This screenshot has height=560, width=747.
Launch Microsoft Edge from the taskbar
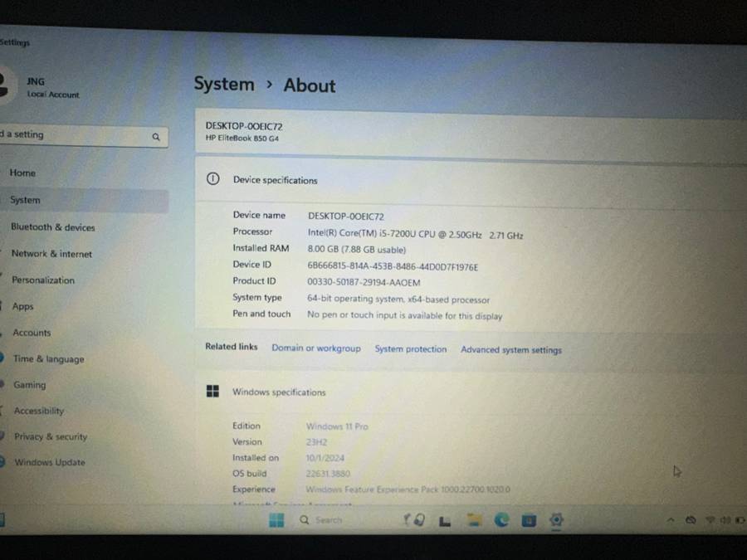(501, 520)
